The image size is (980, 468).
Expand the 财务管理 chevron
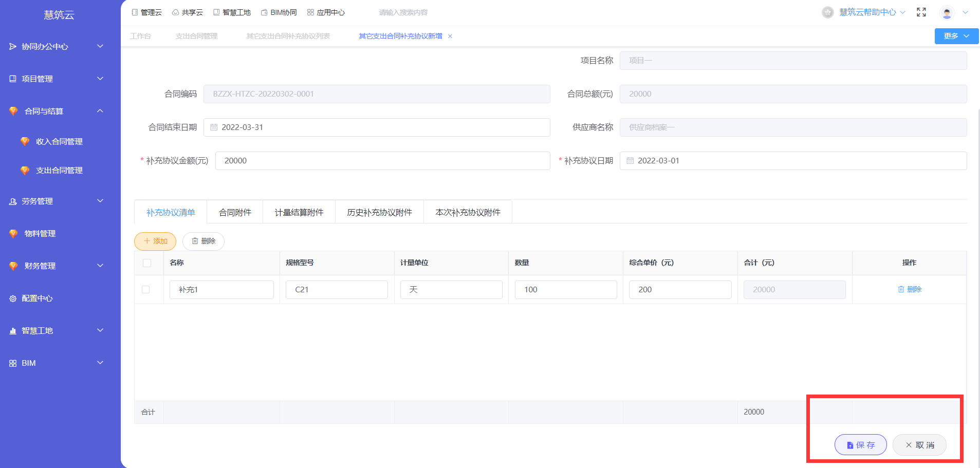100,266
